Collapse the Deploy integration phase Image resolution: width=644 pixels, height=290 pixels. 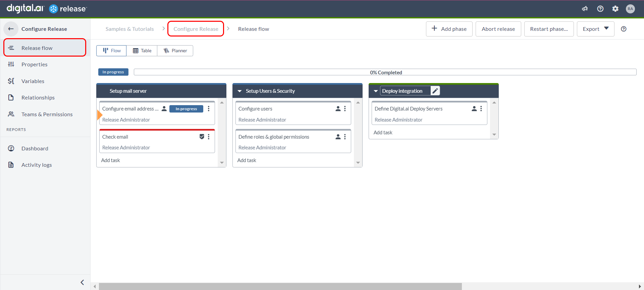click(x=376, y=91)
